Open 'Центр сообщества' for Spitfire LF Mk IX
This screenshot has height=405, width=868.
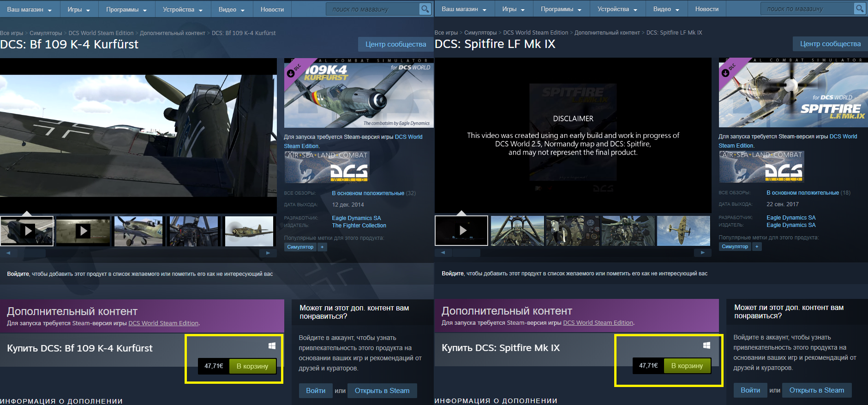tap(830, 44)
